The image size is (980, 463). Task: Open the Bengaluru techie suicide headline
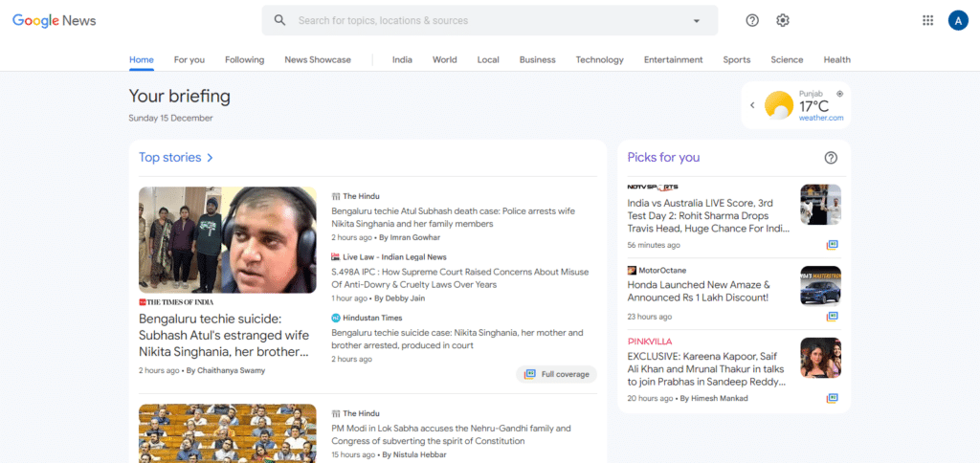224,336
